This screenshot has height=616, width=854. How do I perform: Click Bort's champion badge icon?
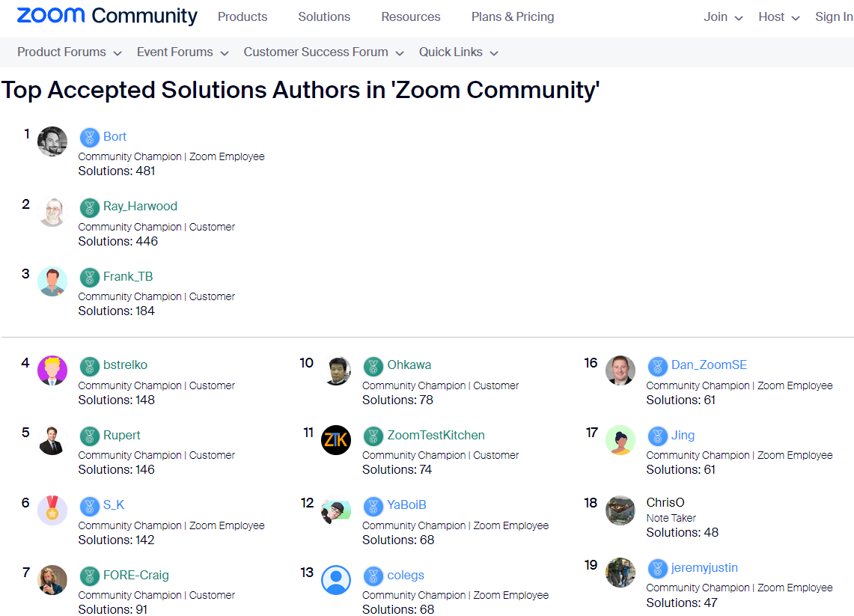click(89, 137)
